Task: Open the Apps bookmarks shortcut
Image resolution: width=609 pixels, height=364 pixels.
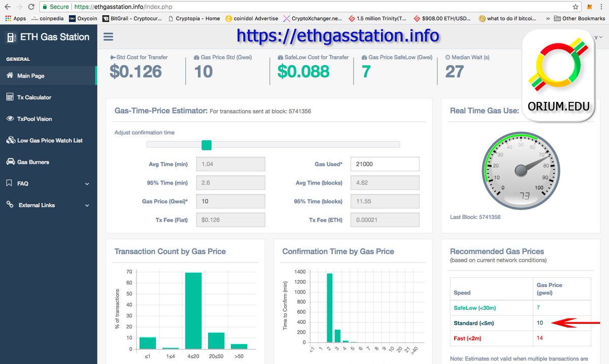Action: 15,19
